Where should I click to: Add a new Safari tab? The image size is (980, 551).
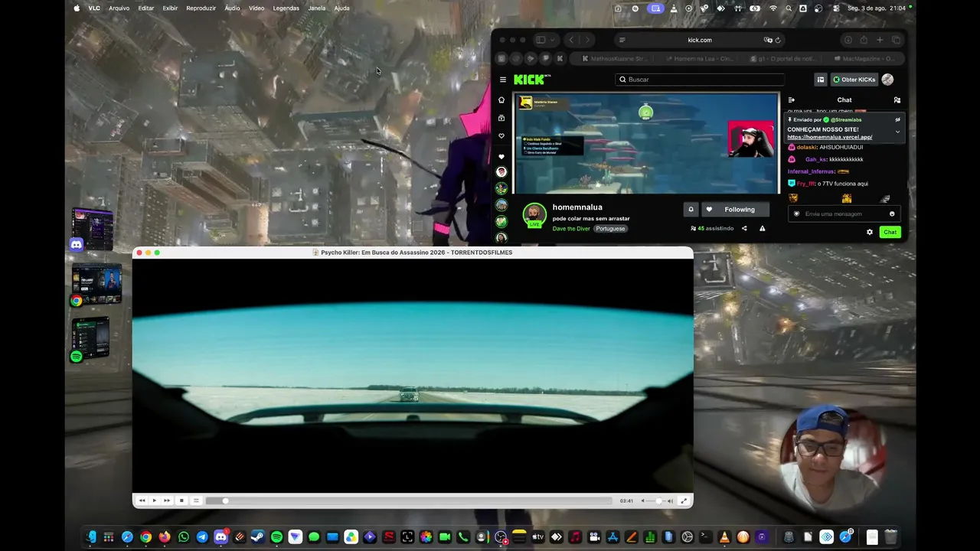click(x=880, y=40)
